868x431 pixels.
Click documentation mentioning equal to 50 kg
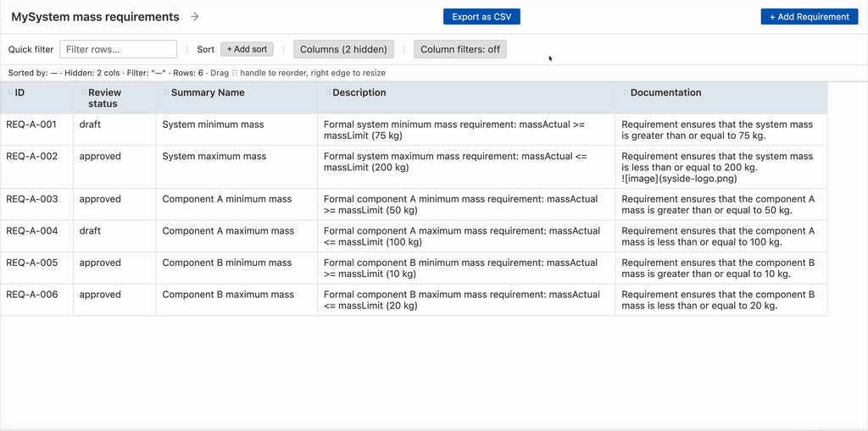coord(721,204)
